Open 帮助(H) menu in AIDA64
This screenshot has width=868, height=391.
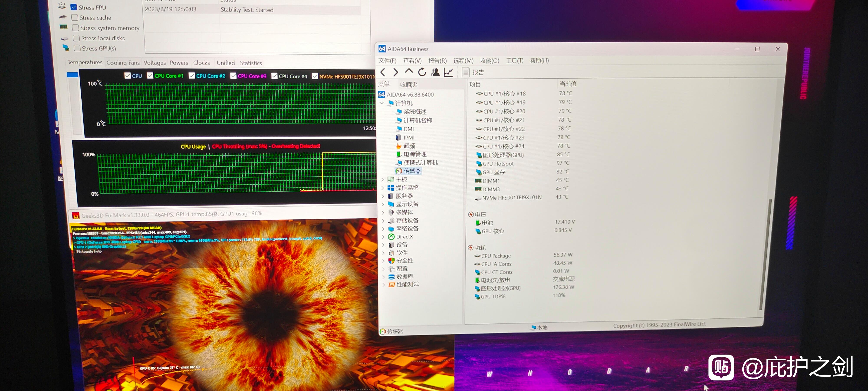tap(539, 61)
